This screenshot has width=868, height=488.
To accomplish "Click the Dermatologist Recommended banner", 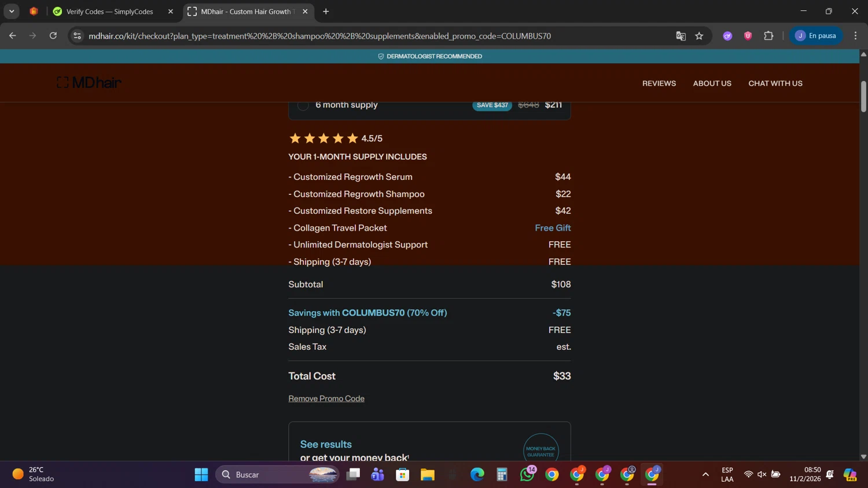I will (429, 56).
